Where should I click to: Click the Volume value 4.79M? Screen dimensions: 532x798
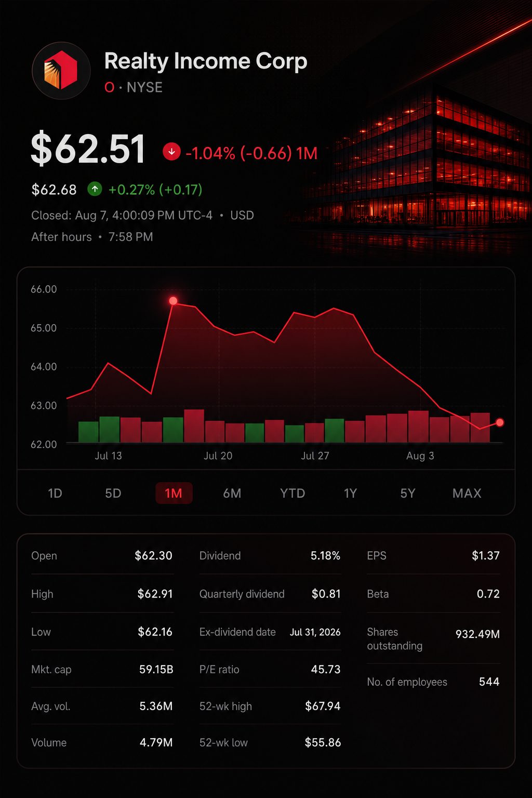[156, 742]
